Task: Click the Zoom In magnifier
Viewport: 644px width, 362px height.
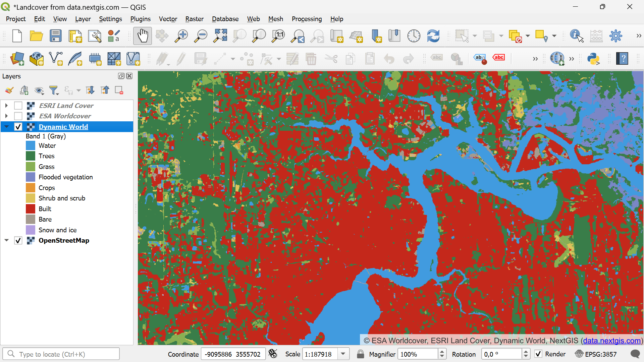Action: click(181, 36)
